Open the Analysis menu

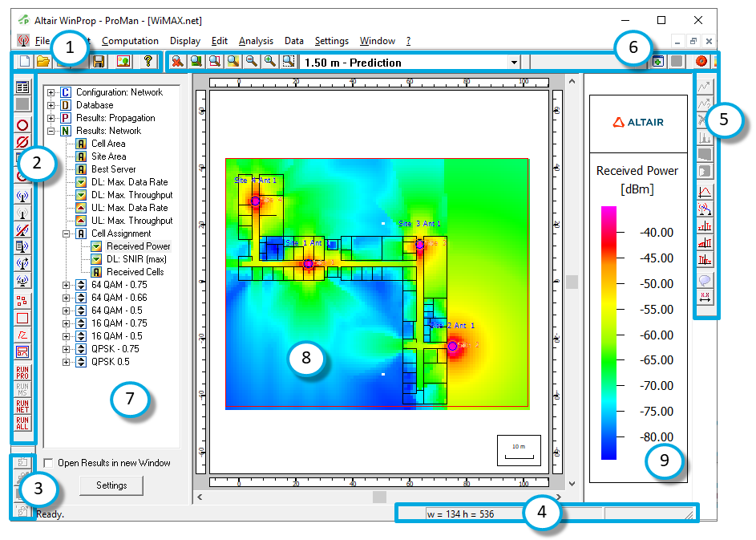pyautogui.click(x=256, y=41)
